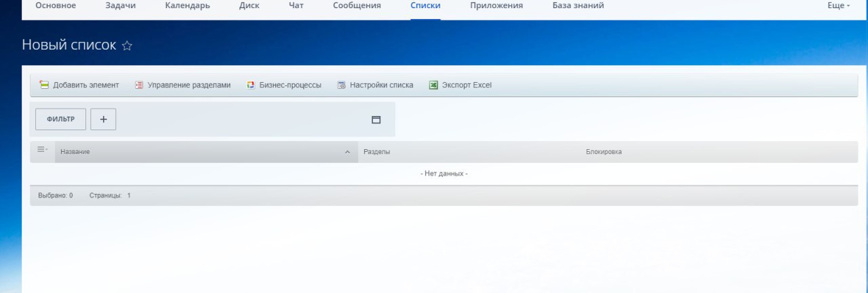The image size is (868, 293).
Task: Click the plus button next to filter
Action: [x=103, y=119]
